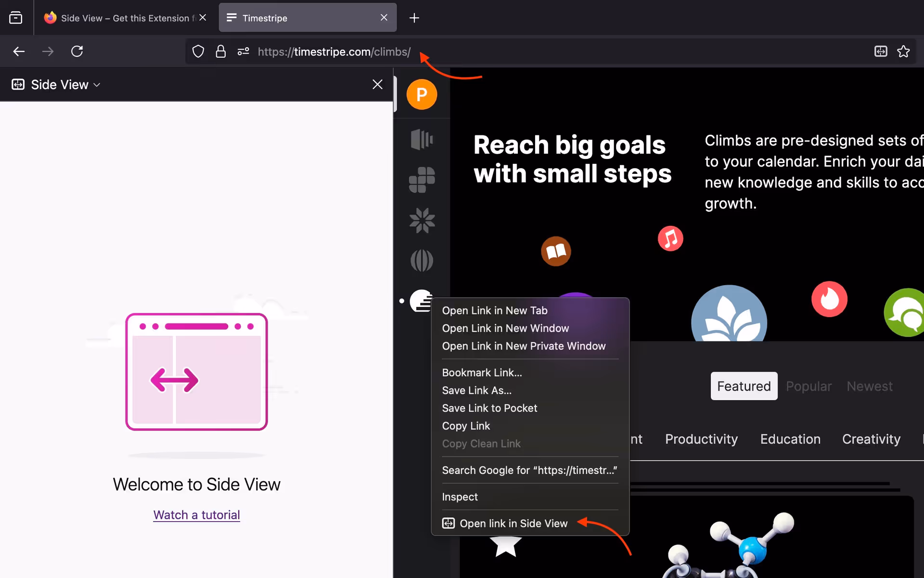Open the orange P profile avatar
This screenshot has width=924, height=578.
[422, 94]
